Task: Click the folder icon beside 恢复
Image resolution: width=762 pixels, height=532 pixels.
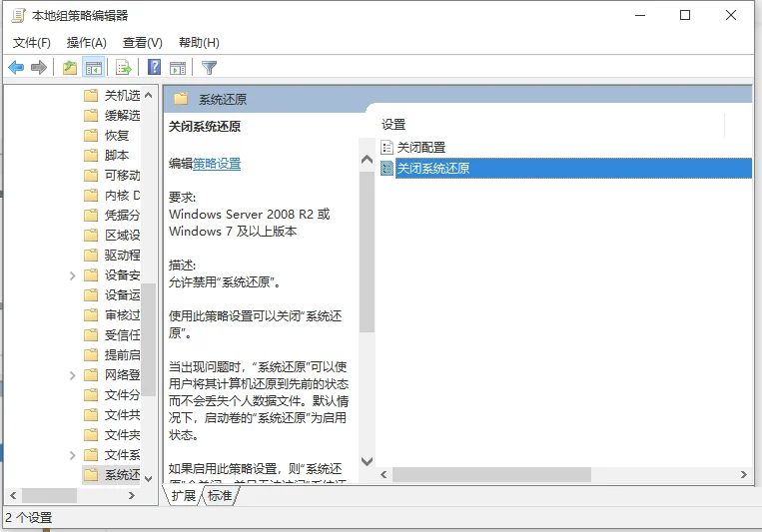Action: tap(91, 135)
